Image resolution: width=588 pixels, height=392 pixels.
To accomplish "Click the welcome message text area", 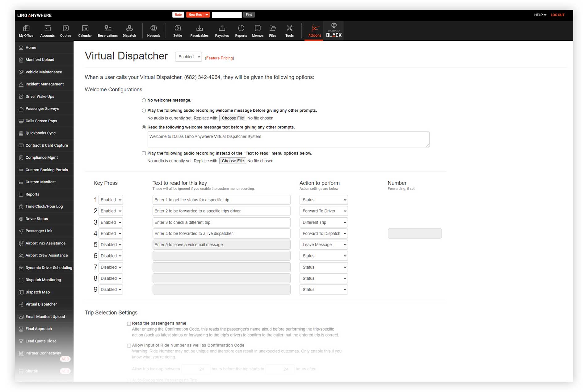I will click(288, 140).
